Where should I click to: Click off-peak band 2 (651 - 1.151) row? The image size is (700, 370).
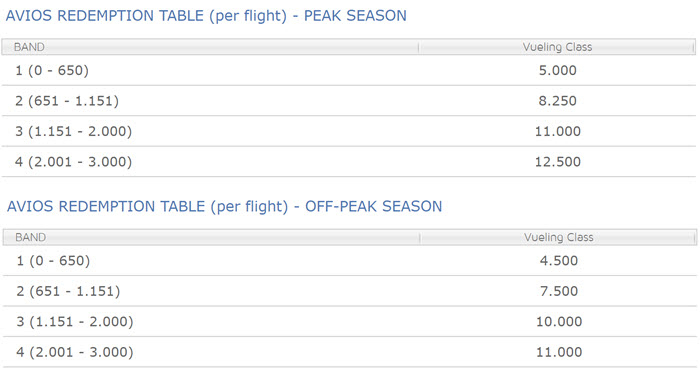click(x=350, y=291)
